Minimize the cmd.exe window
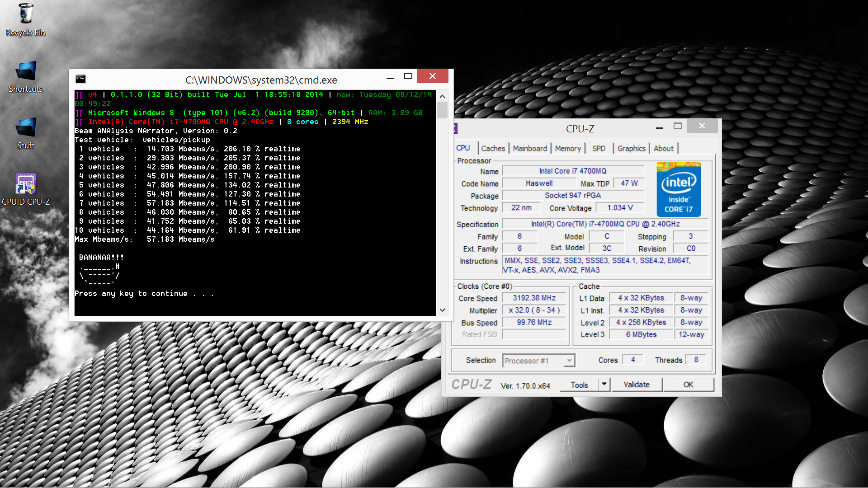This screenshot has height=488, width=868. click(x=390, y=78)
